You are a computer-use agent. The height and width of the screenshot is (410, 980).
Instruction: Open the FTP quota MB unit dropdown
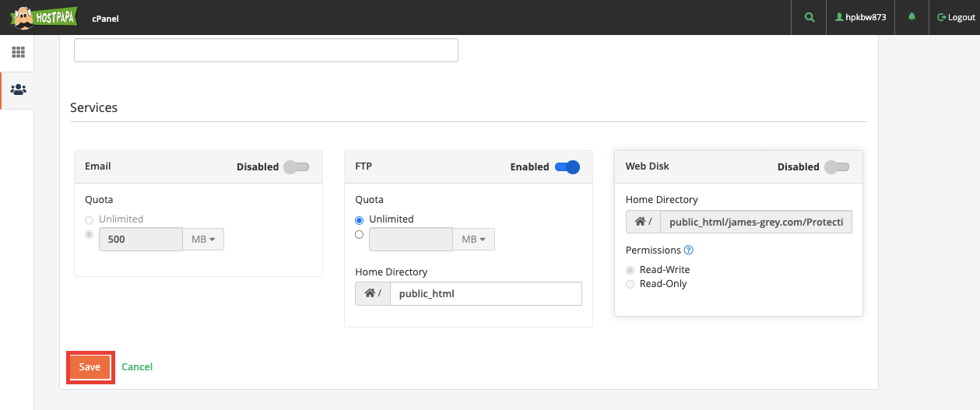(x=474, y=239)
